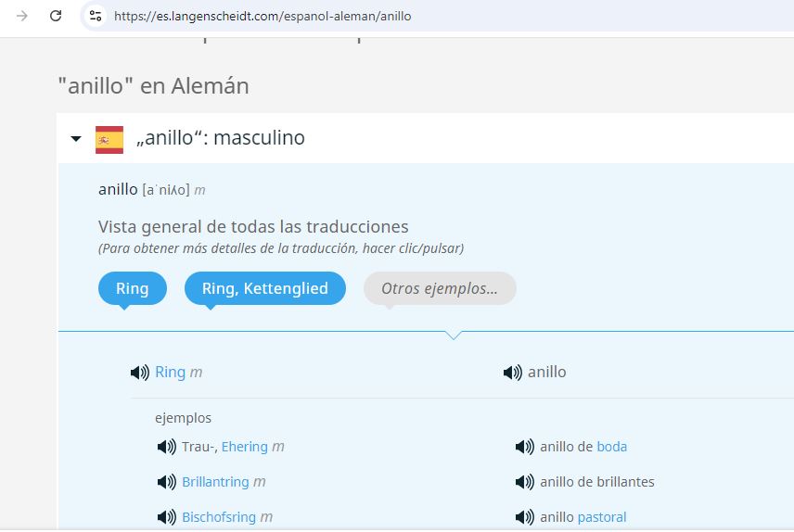Play pronunciation of anillo de brillantes

click(x=524, y=482)
